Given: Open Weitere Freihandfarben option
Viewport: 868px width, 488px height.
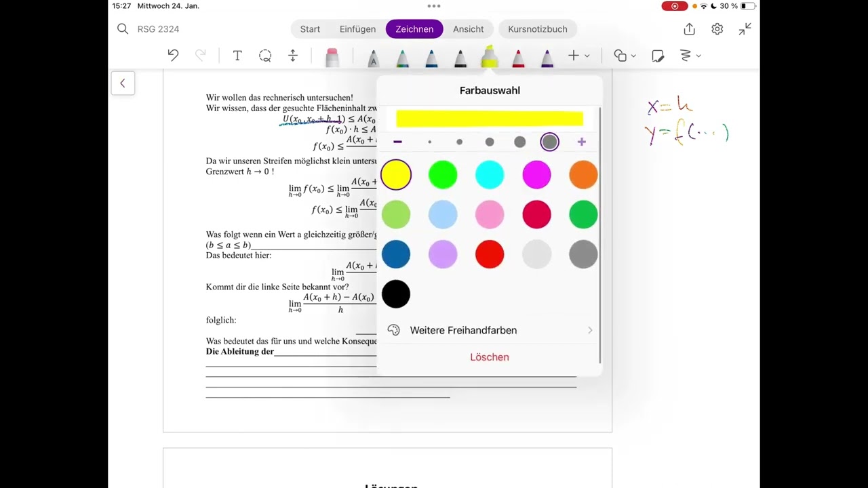Looking at the screenshot, I should [x=490, y=330].
